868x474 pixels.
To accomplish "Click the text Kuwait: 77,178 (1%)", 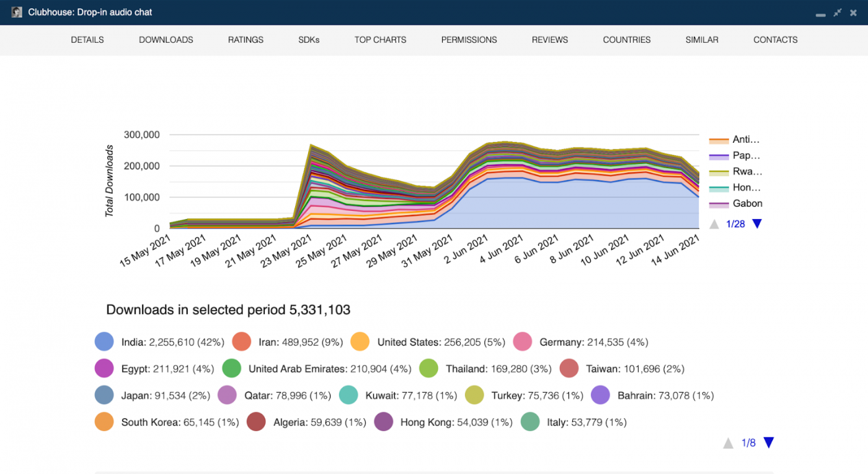I will [411, 395].
